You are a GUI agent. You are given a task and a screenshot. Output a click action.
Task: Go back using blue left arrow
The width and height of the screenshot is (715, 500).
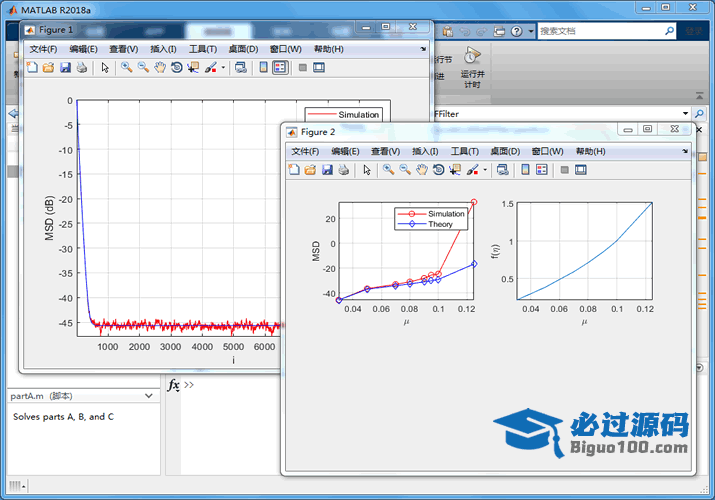coord(13,113)
